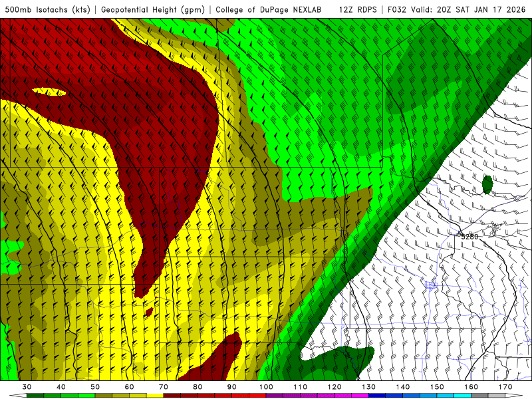Screen dimensions: 532x399
Task: Click the 120 kt legend label
Action: pos(334,387)
